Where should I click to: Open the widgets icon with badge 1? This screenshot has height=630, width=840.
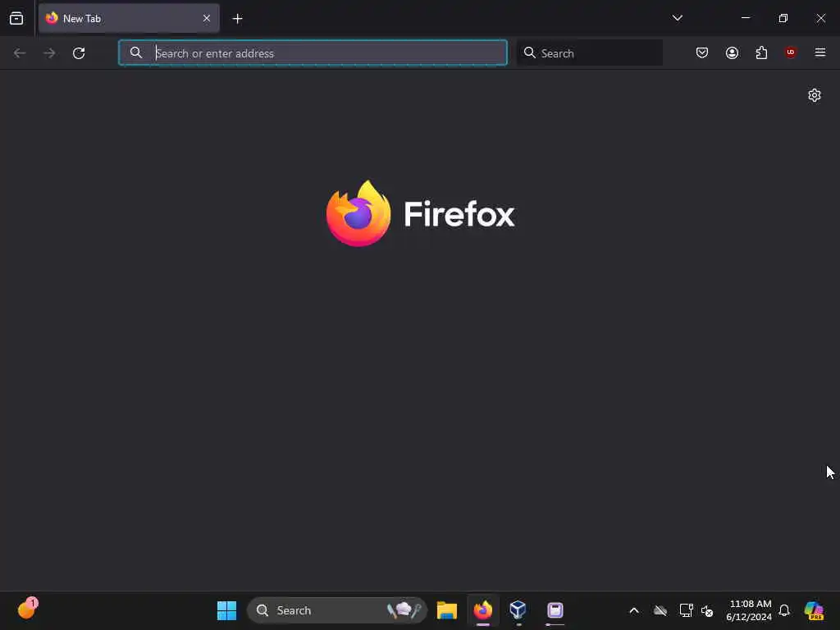27,609
